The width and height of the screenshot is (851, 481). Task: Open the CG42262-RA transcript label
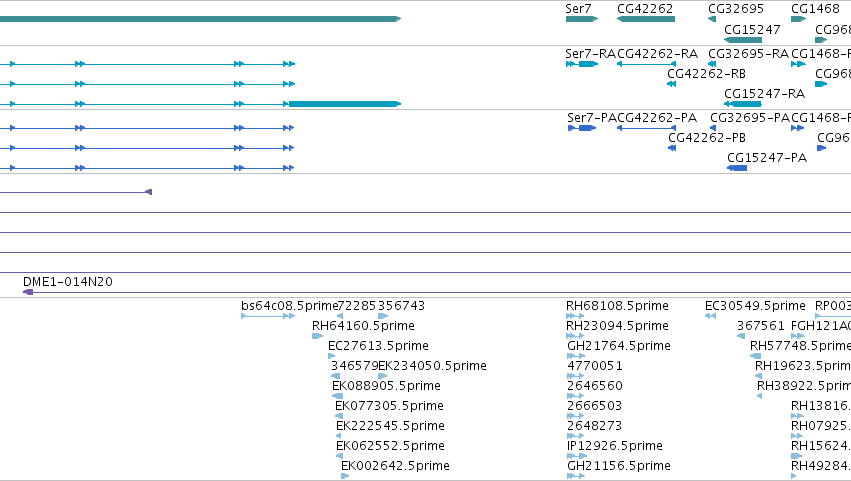[x=657, y=54]
